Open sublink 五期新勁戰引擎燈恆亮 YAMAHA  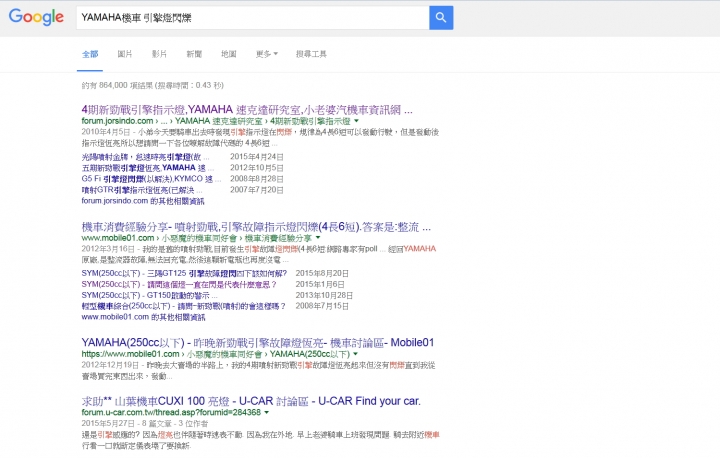point(147,168)
